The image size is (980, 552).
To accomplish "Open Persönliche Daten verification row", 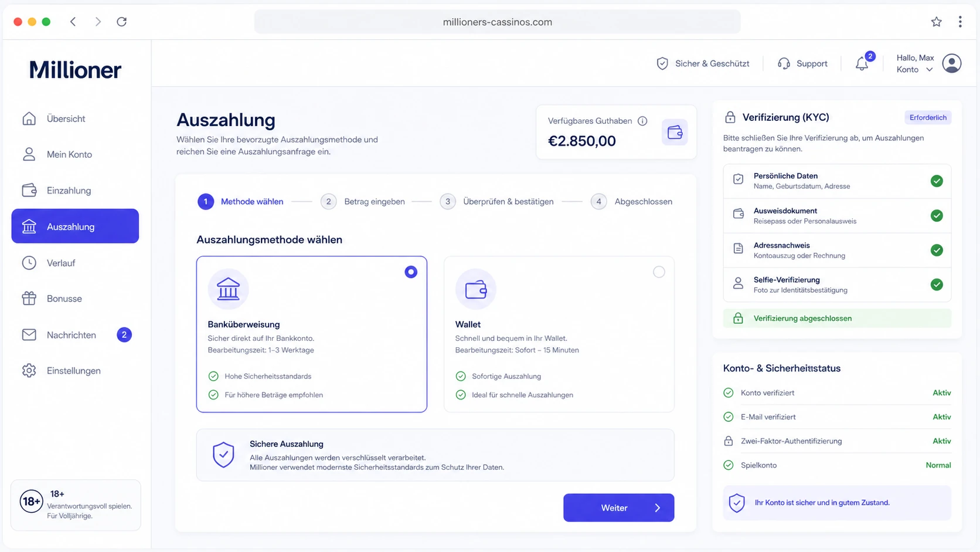I will click(x=837, y=181).
